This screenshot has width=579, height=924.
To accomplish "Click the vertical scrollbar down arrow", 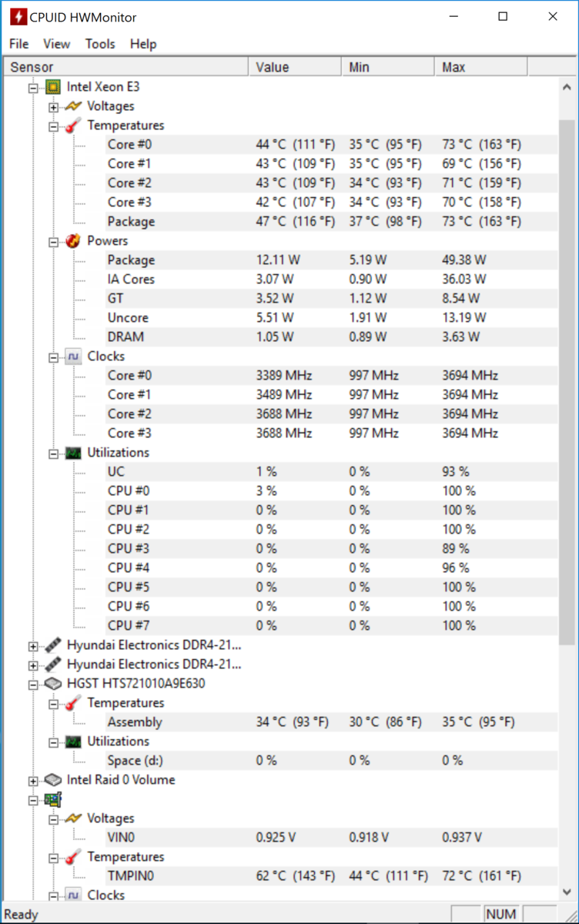I will pos(567,890).
